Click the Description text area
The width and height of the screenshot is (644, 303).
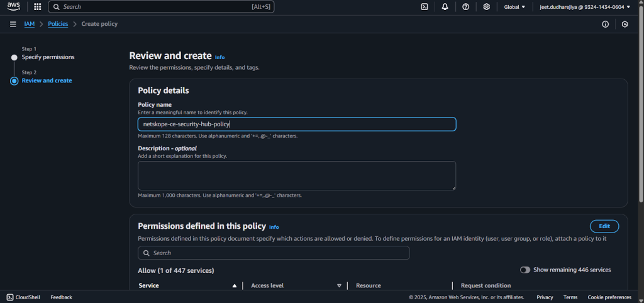(x=297, y=176)
